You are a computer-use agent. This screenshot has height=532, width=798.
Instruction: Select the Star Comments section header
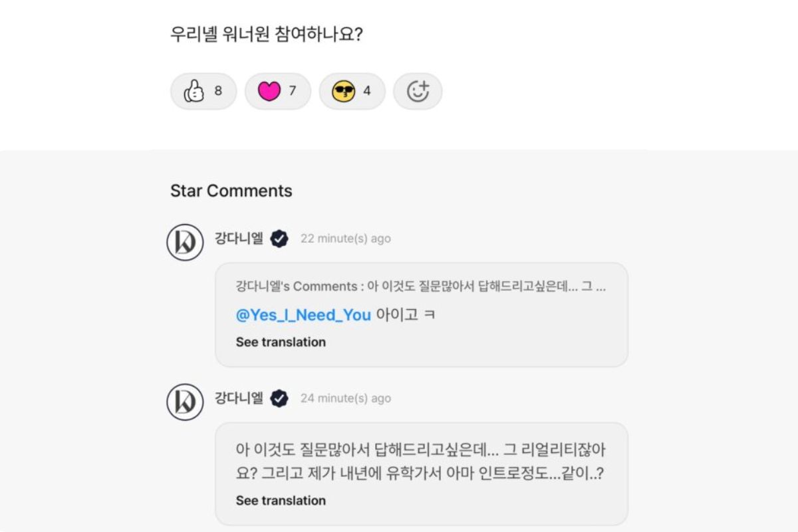[x=231, y=191]
